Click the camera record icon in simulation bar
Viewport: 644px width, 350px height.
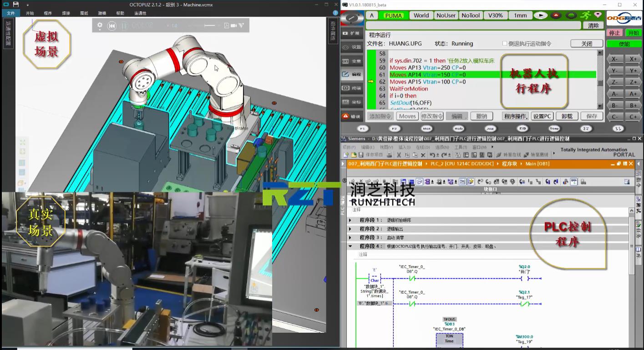click(x=234, y=25)
